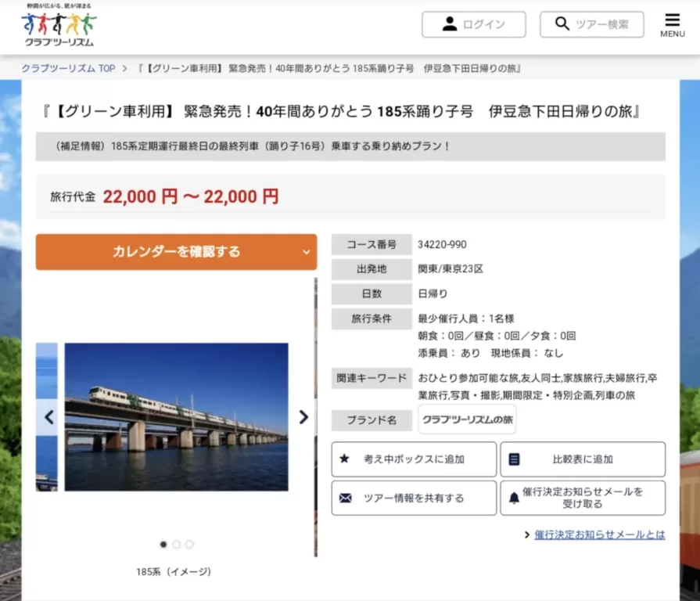Select the first carousel dot

click(163, 545)
